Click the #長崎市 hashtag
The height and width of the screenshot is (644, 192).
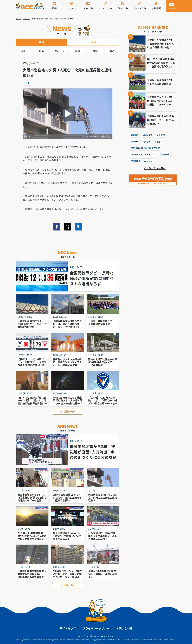134,135
